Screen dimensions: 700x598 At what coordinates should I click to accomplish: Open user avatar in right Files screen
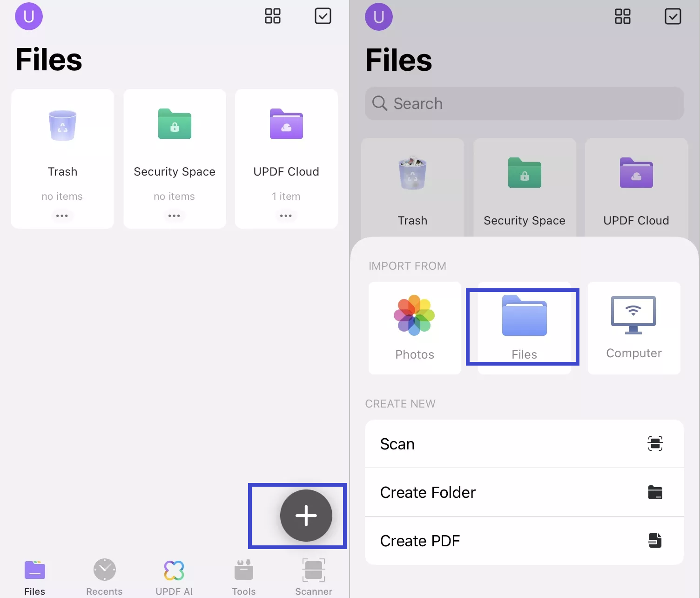pyautogui.click(x=379, y=17)
